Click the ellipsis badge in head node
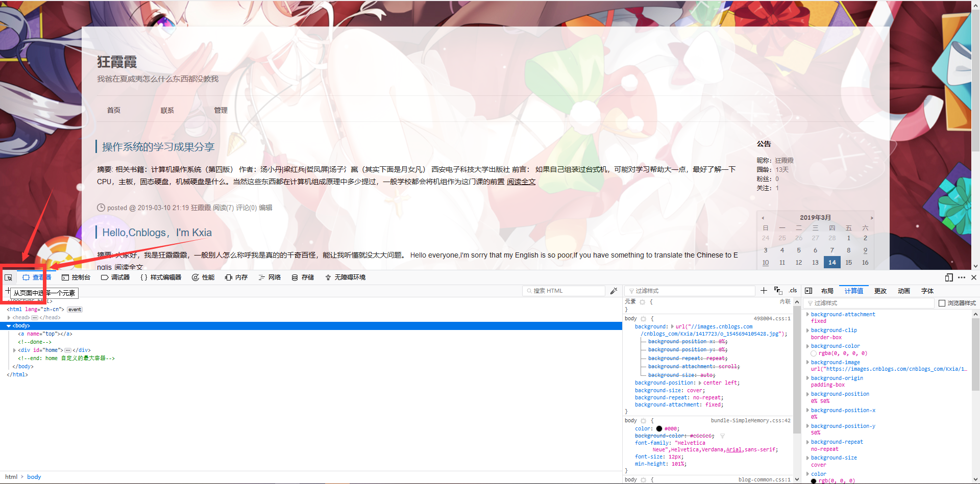980x484 pixels. pos(35,318)
